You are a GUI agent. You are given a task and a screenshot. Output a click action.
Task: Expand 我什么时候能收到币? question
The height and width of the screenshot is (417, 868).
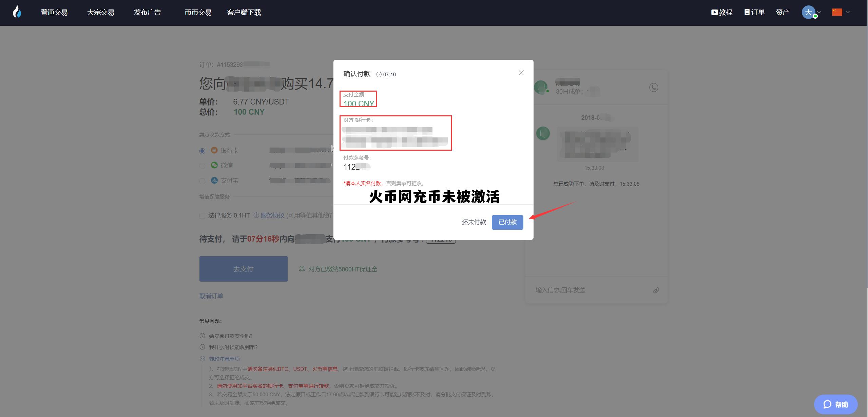point(233,347)
